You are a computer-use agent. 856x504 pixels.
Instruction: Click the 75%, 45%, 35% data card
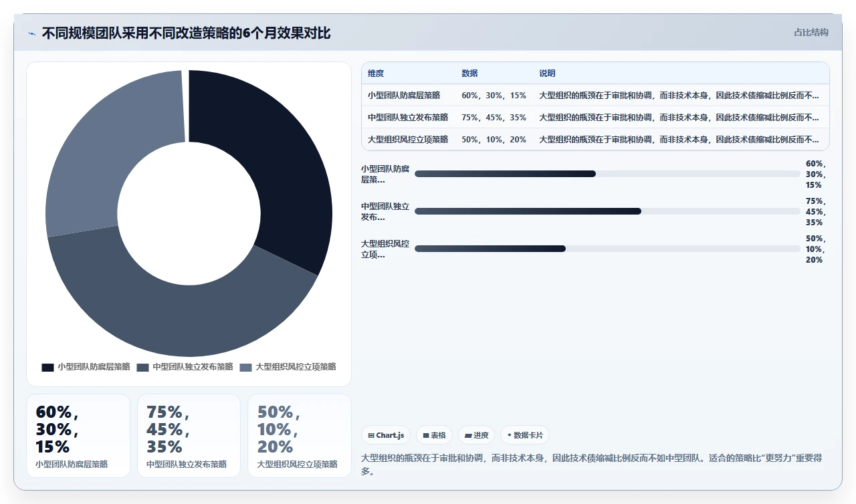coord(189,436)
